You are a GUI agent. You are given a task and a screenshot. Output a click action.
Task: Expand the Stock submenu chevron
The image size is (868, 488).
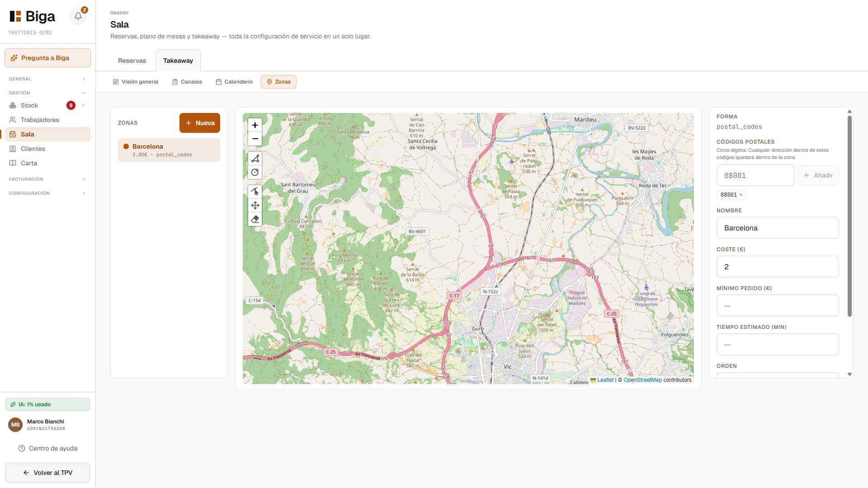pos(83,105)
